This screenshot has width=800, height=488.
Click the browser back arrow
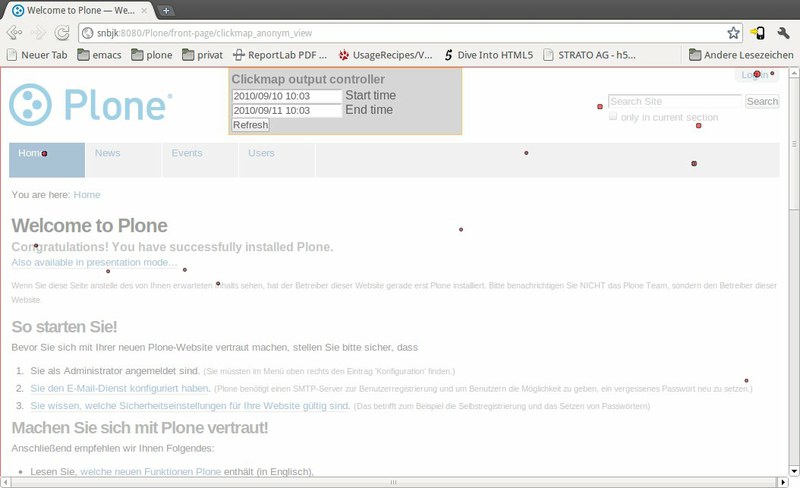point(14,33)
